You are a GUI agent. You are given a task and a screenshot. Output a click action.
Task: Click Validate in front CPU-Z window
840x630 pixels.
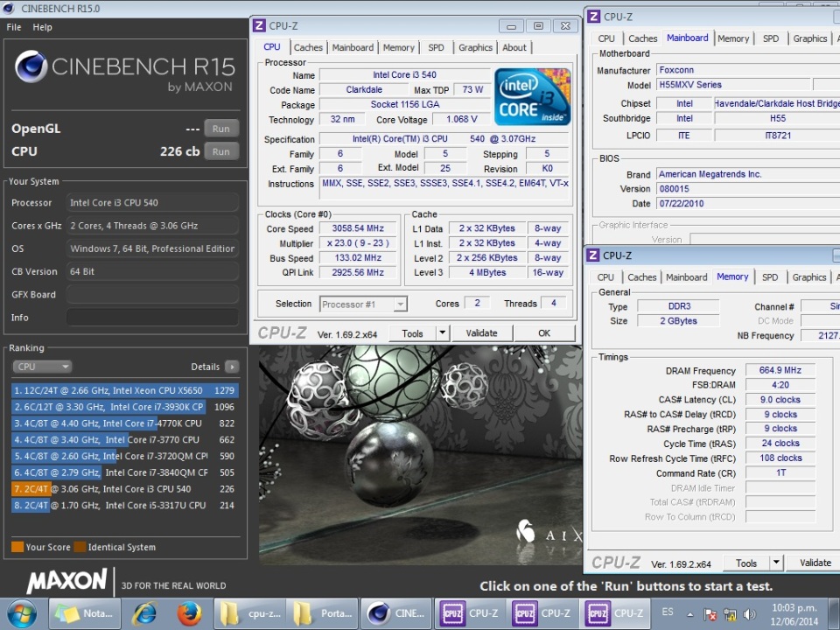[x=481, y=333]
